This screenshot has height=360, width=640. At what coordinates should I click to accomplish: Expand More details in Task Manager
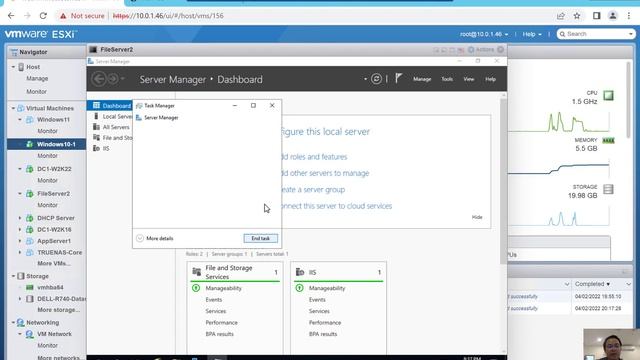[155, 238]
